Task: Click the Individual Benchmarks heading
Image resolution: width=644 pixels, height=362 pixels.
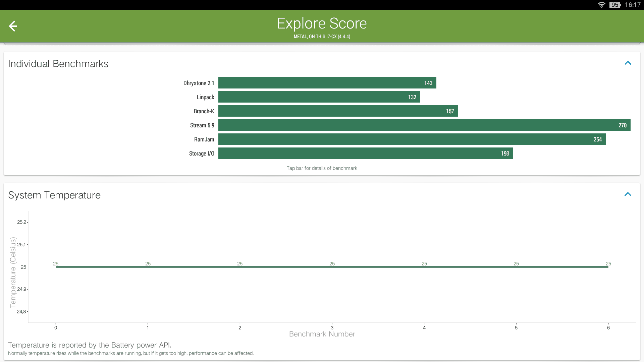Action: click(x=58, y=64)
